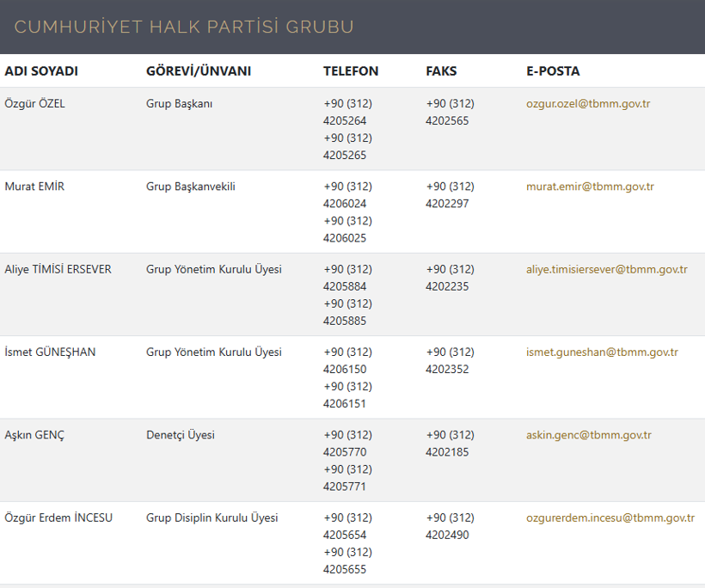Click the FAKS column header
This screenshot has height=588, width=705.
coord(441,71)
